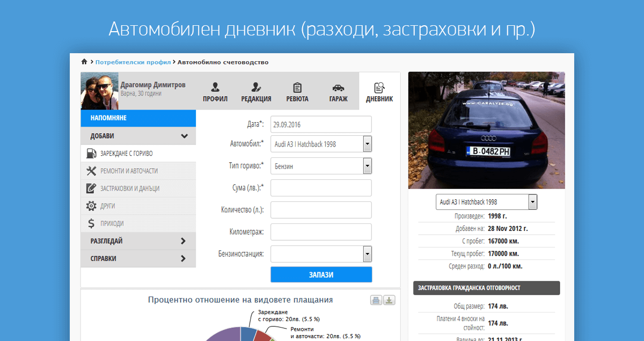The image size is (644, 341).
Task: Open the Редакция tab
Action: coord(256,92)
